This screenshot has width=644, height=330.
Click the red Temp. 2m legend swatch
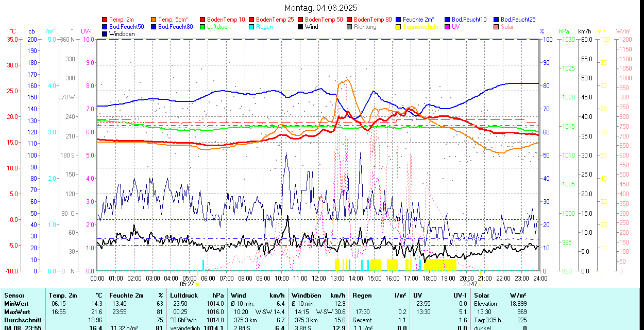[x=105, y=20]
